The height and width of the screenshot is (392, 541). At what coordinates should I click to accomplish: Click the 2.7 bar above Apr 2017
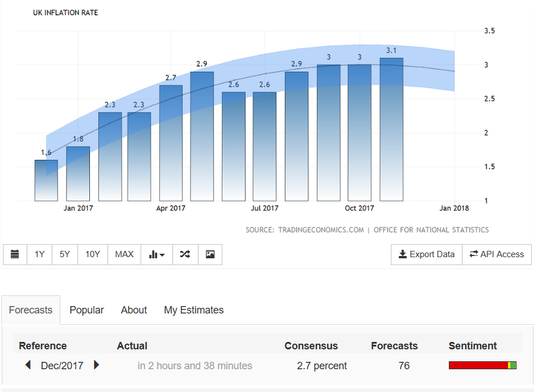pyautogui.click(x=171, y=143)
